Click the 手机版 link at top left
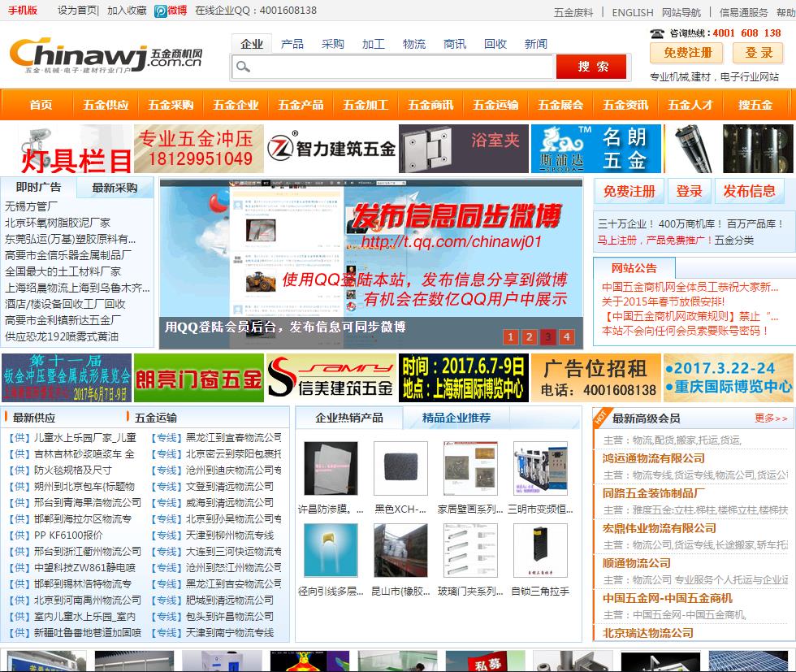Viewport: 796px width, 672px height. pos(23,11)
